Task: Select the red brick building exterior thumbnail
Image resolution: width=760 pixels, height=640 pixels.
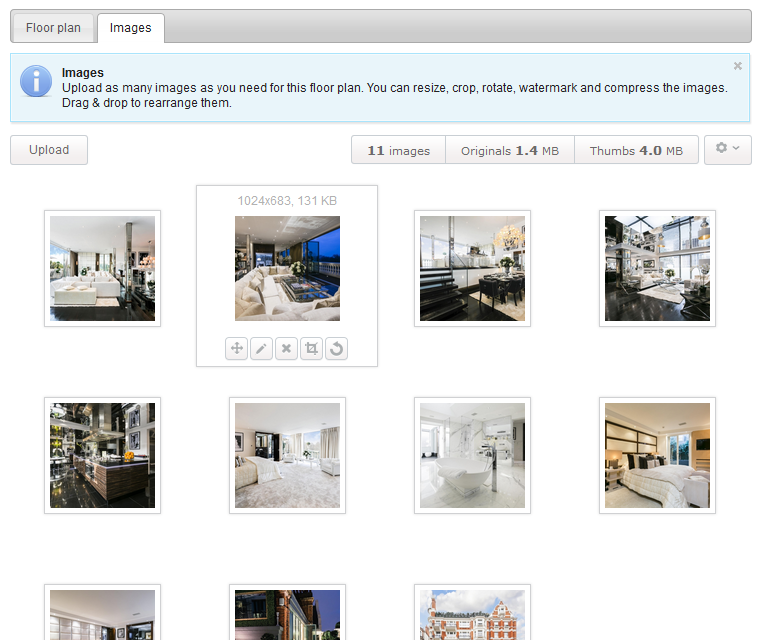Action: [x=473, y=613]
